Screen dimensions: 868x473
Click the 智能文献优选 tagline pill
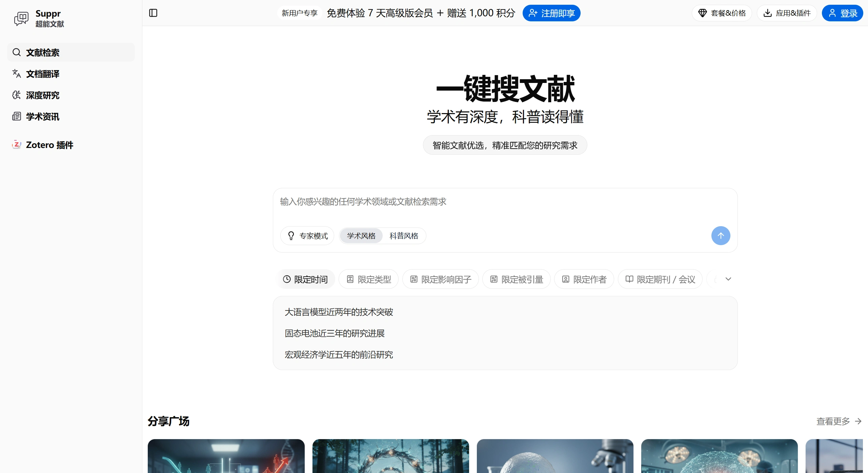(x=505, y=145)
